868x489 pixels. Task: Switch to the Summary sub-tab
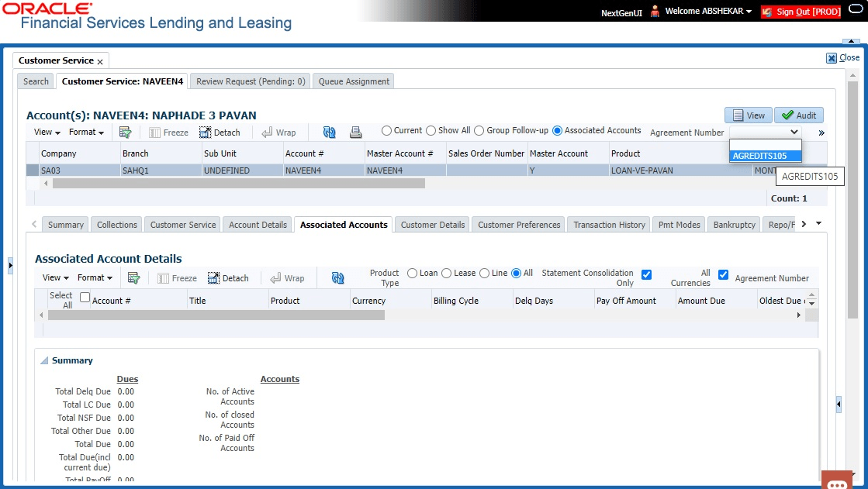65,225
